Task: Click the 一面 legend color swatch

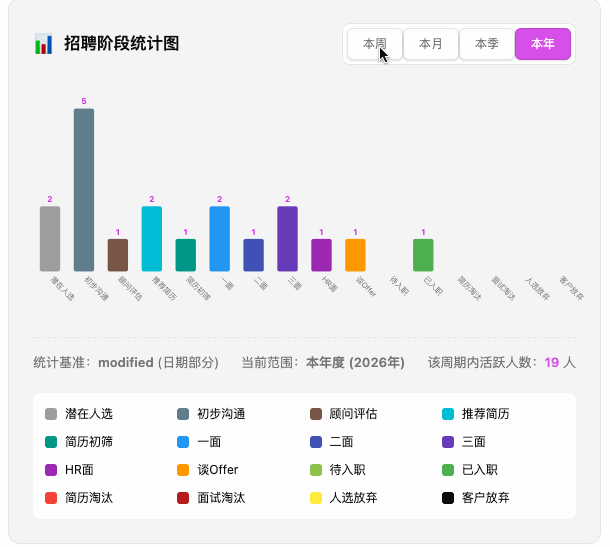Action: 183,442
